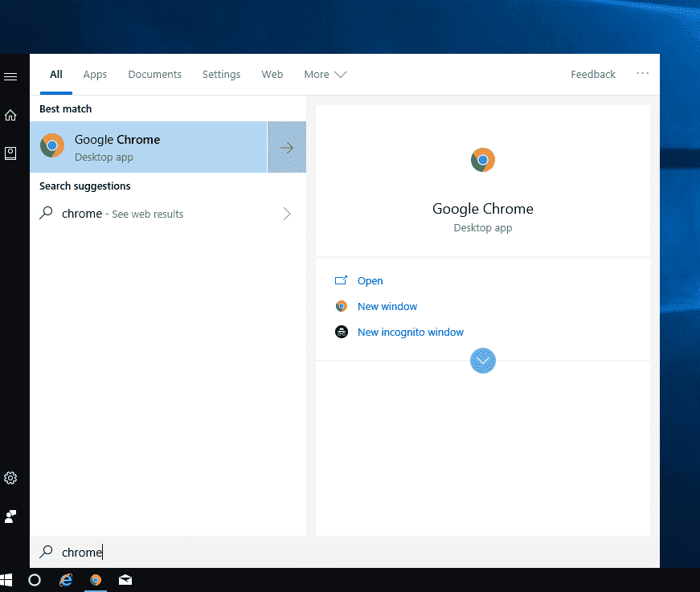Click the Chrome logo in the preview panel

click(482, 159)
